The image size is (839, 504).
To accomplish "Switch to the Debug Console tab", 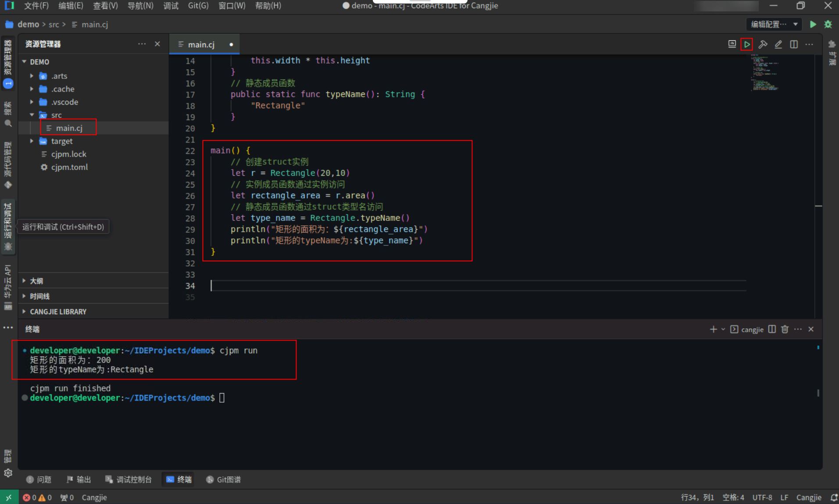I will (128, 479).
